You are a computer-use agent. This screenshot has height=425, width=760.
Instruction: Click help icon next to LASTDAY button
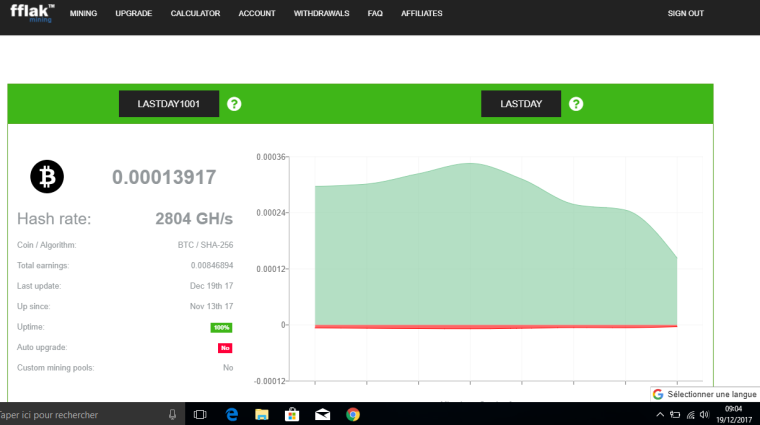pos(576,104)
